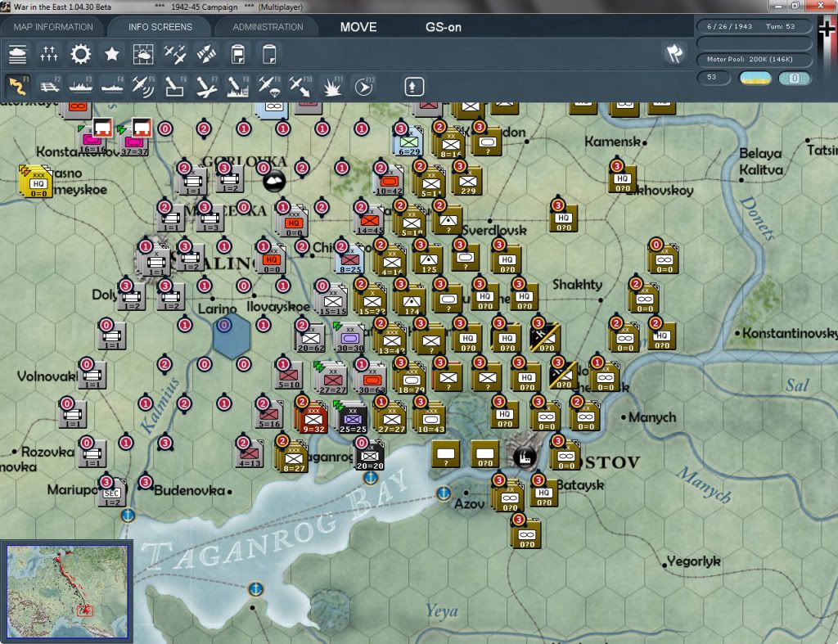Viewport: 838px width, 644px height.
Task: Click the F12 end turn arrow icon
Action: click(364, 87)
